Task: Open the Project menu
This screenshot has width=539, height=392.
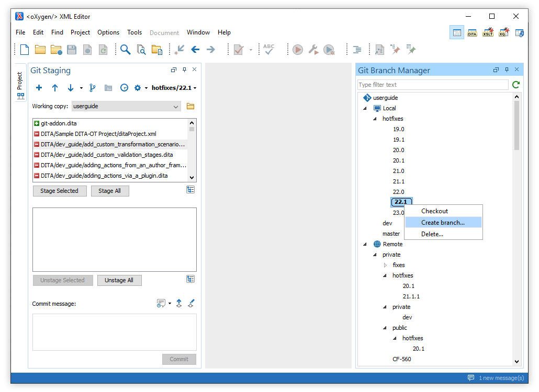Action: (80, 32)
